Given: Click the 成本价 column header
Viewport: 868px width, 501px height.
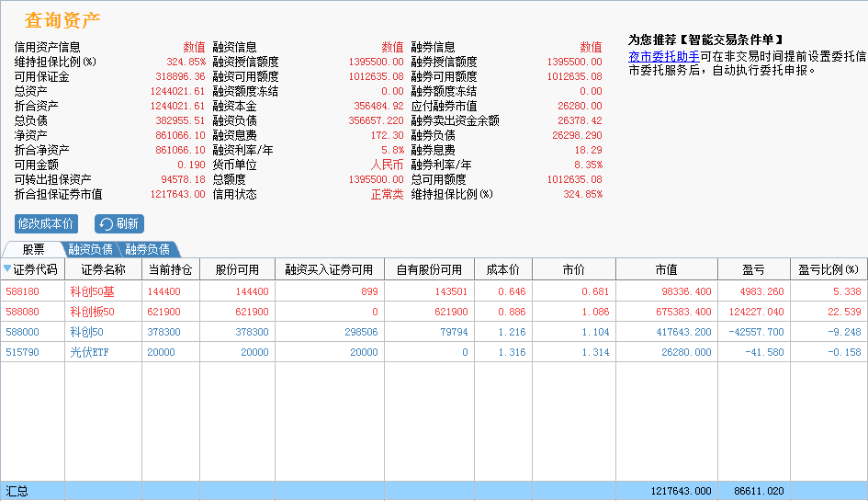Looking at the screenshot, I should click(x=503, y=269).
